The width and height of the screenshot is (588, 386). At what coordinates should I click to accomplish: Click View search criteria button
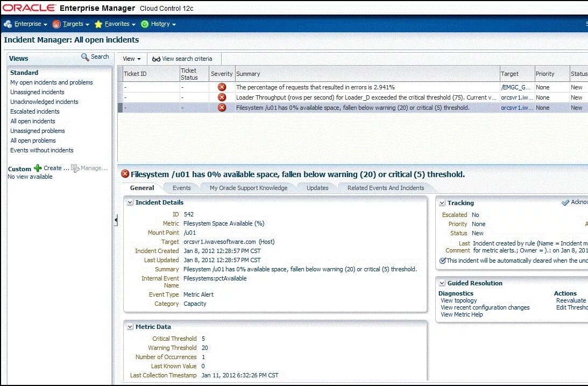[182, 59]
